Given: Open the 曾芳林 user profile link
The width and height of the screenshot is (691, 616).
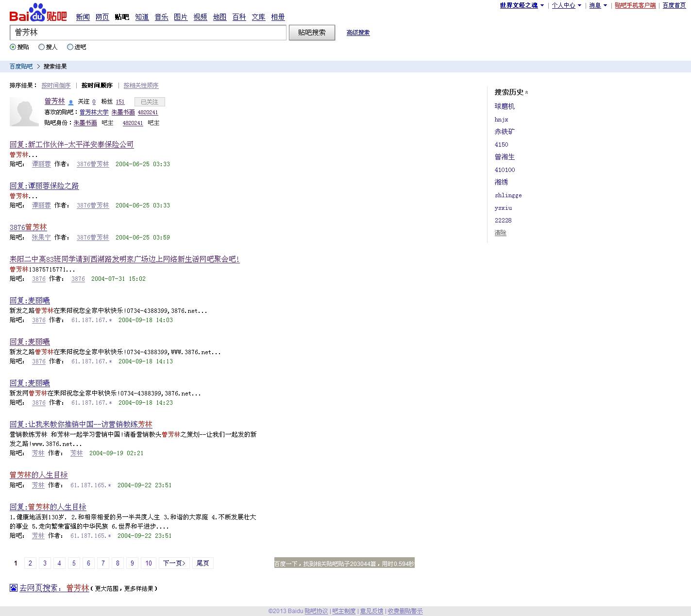Looking at the screenshot, I should point(55,101).
